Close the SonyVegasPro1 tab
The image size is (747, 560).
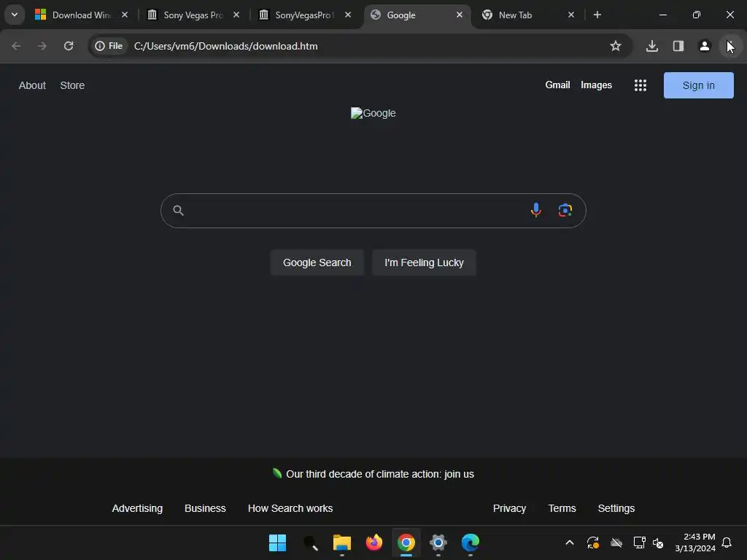coord(348,15)
